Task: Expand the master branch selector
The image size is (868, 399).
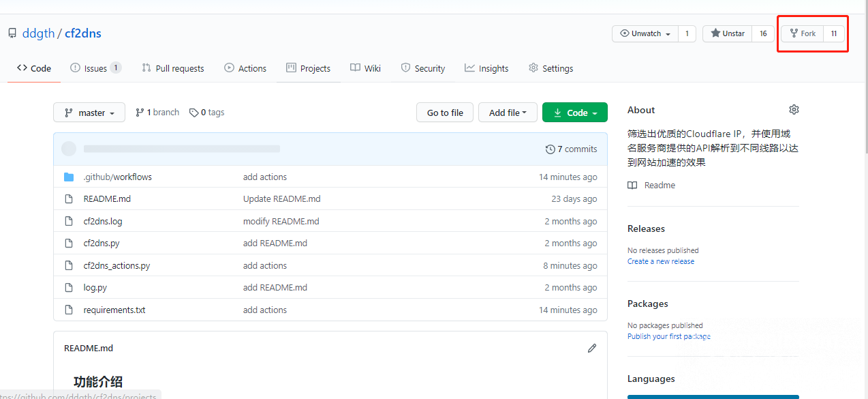Action: (x=89, y=113)
